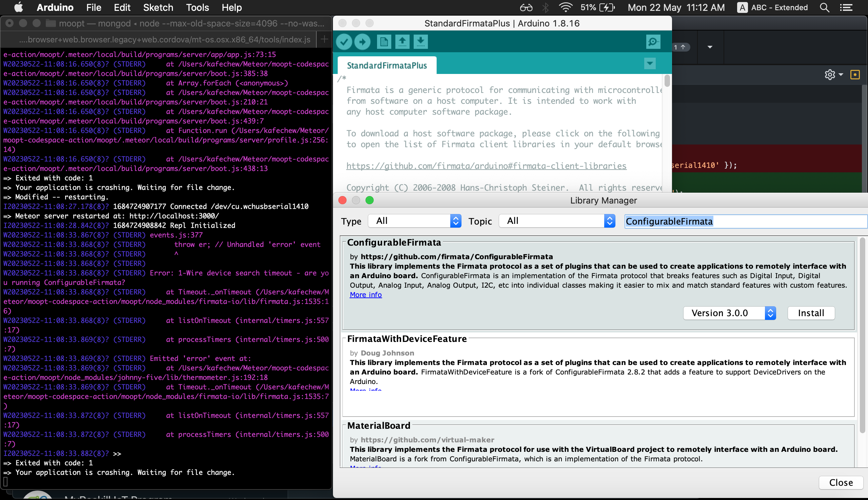Click the Upload arrow icon
The height and width of the screenshot is (500, 868).
coord(362,41)
